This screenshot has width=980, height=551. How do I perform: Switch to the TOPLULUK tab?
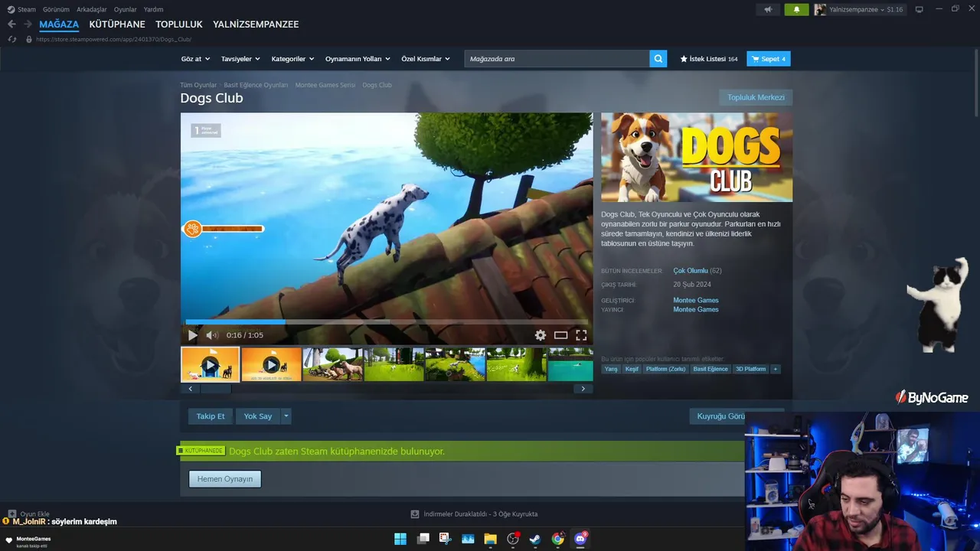tap(179, 24)
